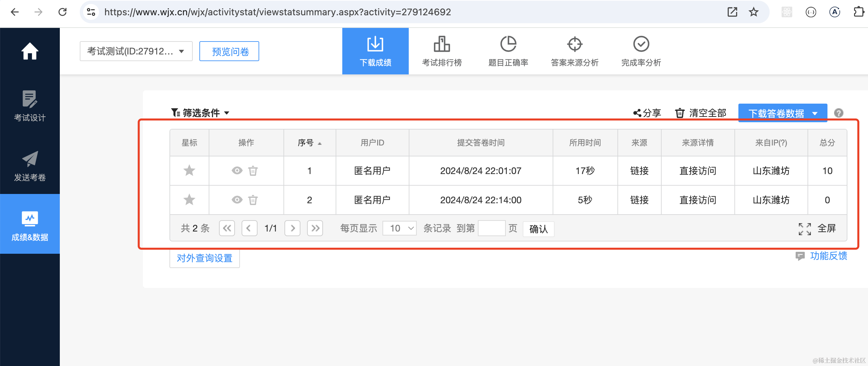Toggle star for row 2
868x366 pixels.
click(189, 200)
